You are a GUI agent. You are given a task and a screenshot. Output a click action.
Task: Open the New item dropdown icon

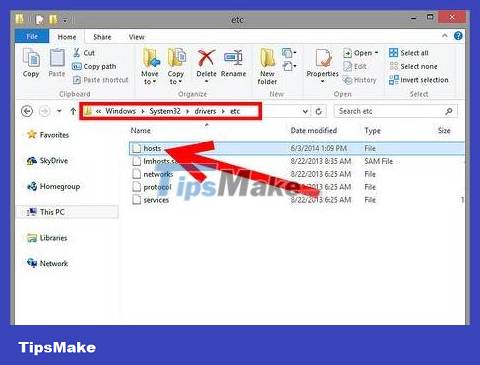(289, 53)
